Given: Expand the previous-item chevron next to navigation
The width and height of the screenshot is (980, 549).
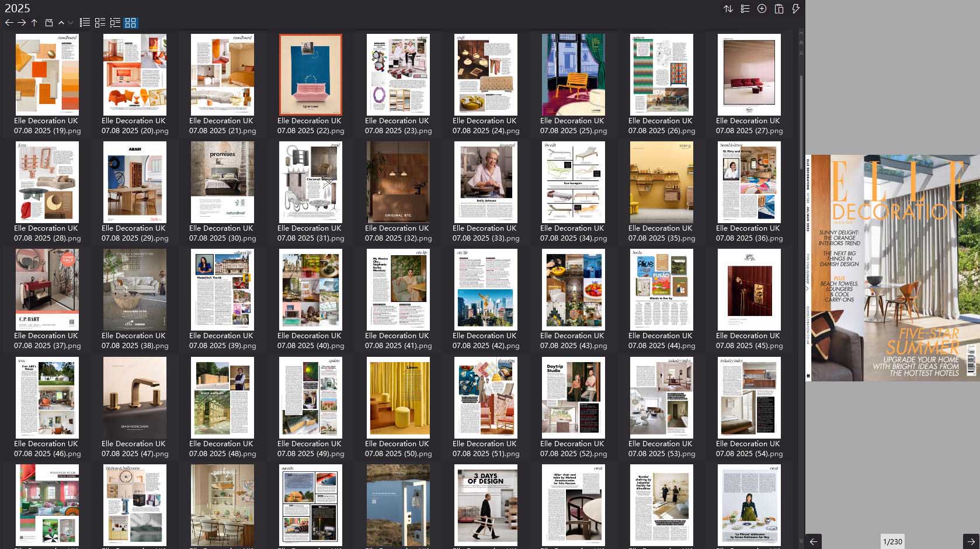Looking at the screenshot, I should [x=61, y=23].
